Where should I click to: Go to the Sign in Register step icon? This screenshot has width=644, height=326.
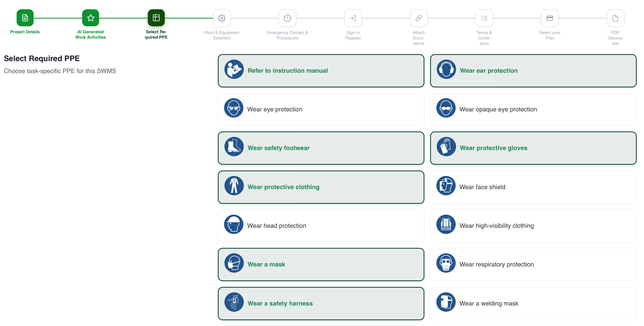[x=353, y=18]
